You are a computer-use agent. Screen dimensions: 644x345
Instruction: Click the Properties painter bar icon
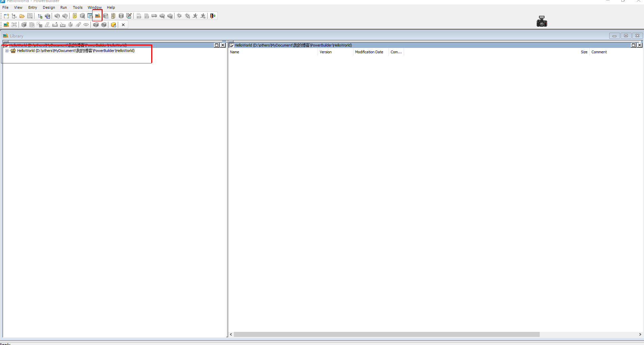point(86,25)
